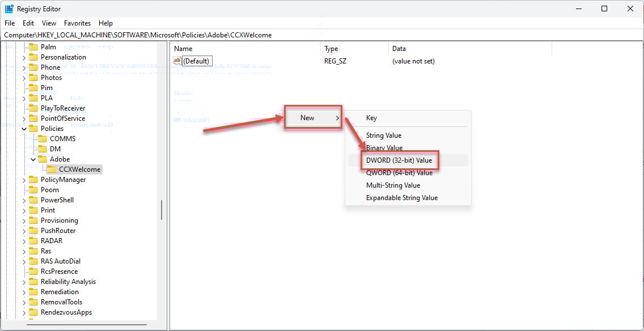
Task: Collapse the Adobe key chevron
Action: (33, 159)
